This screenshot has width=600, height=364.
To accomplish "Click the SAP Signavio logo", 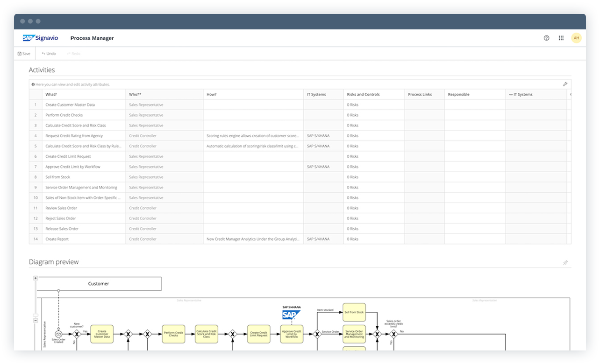I will click(40, 38).
